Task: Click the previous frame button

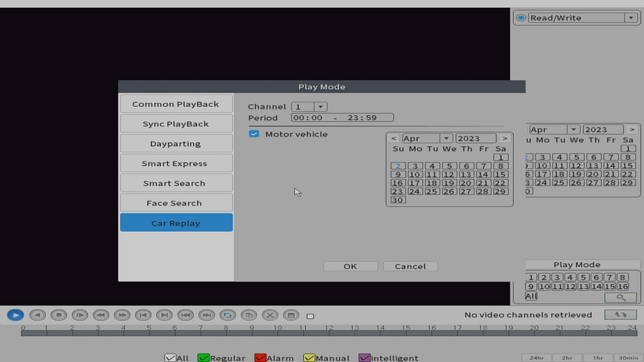Action: coord(143,315)
